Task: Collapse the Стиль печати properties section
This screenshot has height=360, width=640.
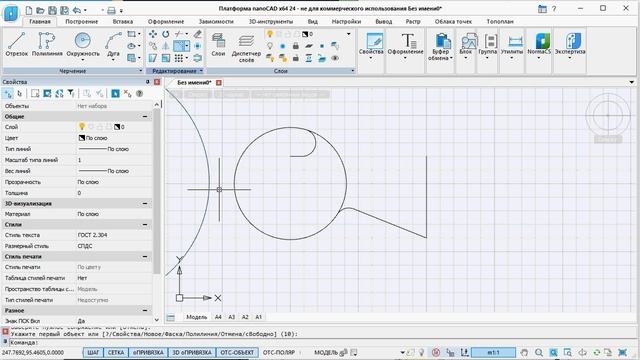Action: pyautogui.click(x=145, y=256)
